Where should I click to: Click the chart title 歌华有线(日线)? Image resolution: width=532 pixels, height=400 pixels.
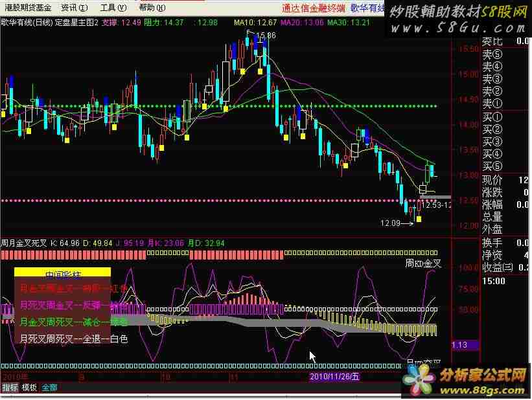point(26,23)
